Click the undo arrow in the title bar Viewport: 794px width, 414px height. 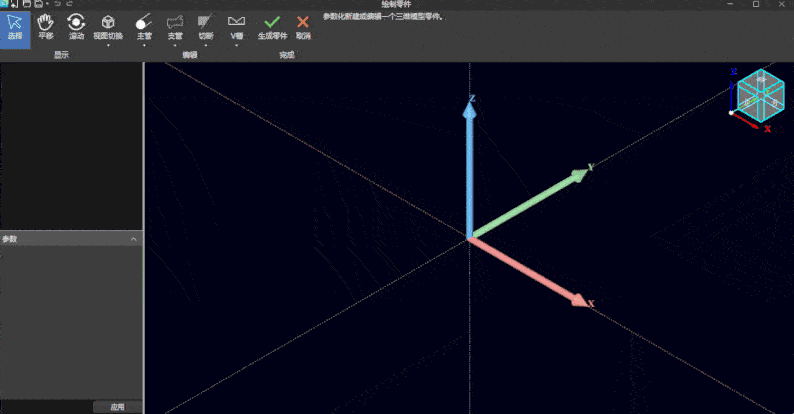click(x=58, y=4)
